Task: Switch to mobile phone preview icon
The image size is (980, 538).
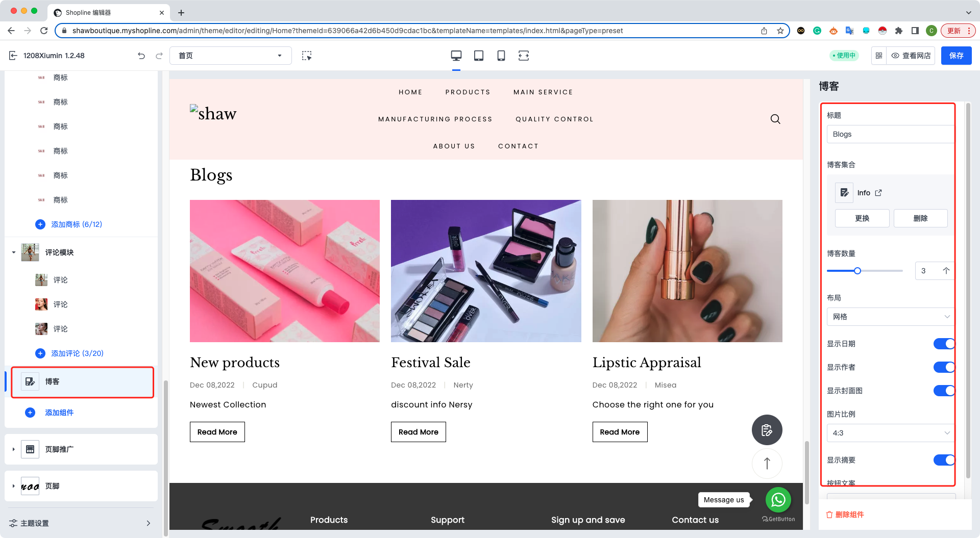Action: point(501,56)
